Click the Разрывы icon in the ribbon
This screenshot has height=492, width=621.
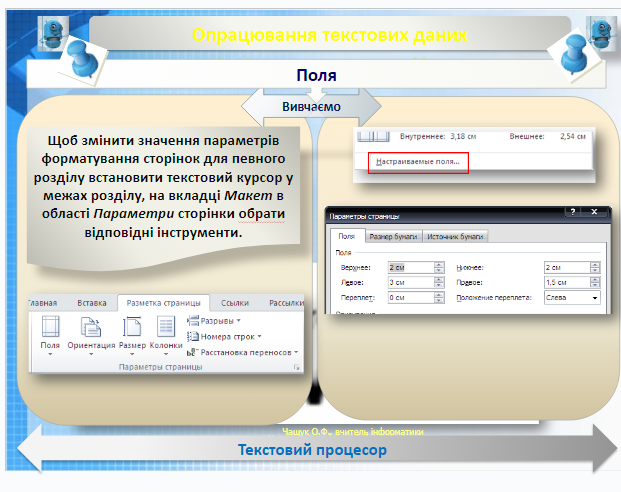tap(193, 320)
